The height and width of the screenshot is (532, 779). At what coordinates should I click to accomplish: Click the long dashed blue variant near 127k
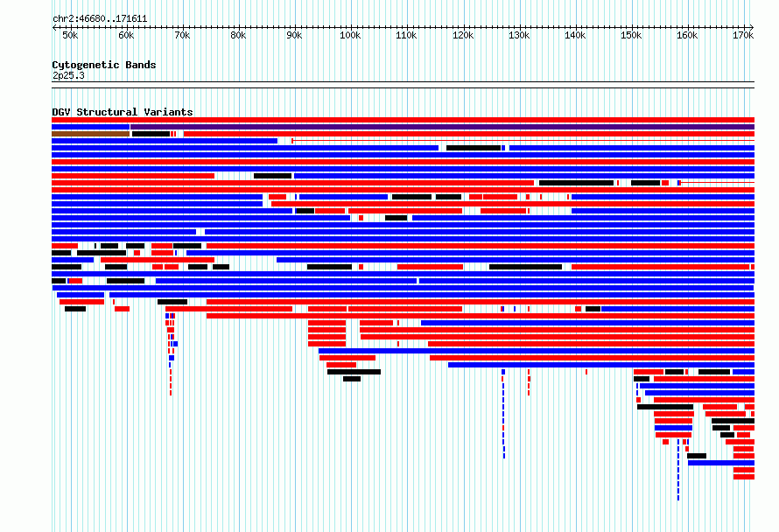click(x=504, y=420)
